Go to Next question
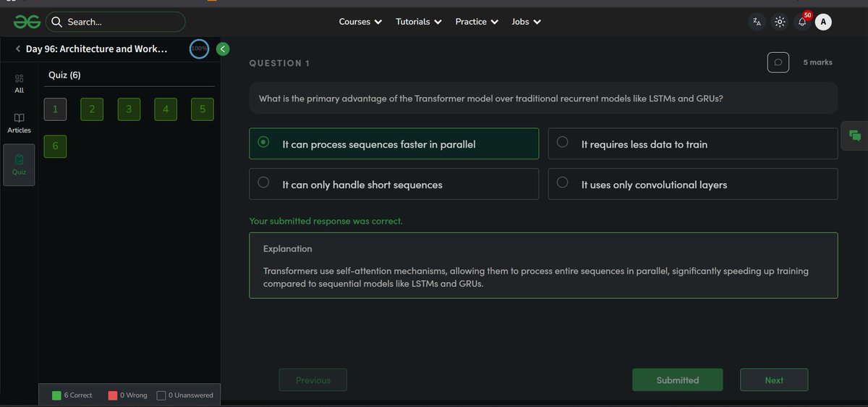 point(774,380)
